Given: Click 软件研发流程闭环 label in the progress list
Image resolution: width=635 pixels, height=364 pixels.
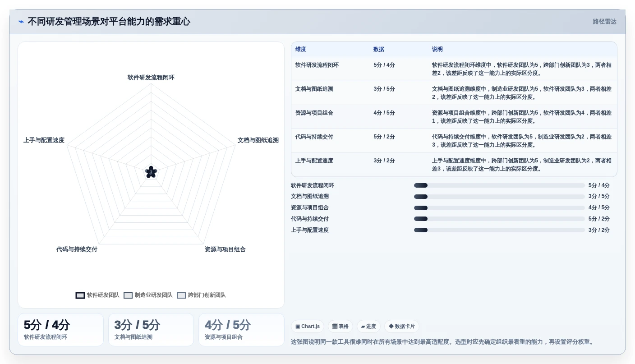Looking at the screenshot, I should pos(313,185).
